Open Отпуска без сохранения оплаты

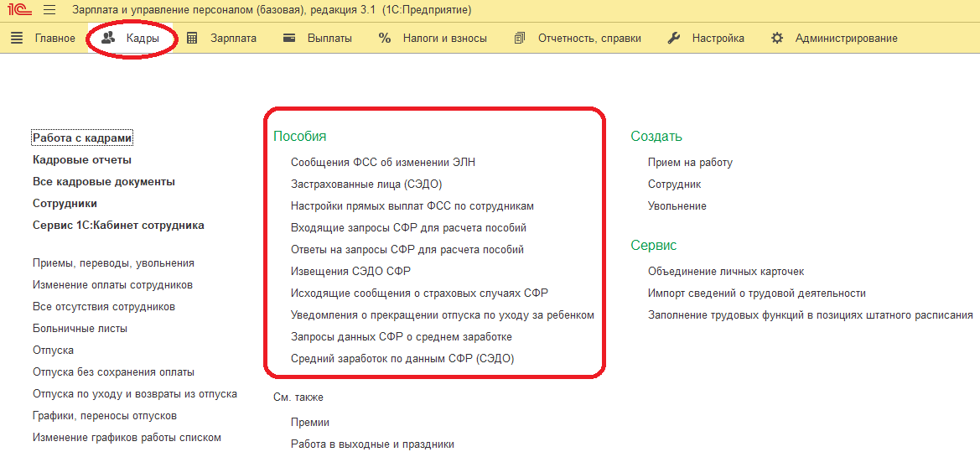tap(113, 372)
